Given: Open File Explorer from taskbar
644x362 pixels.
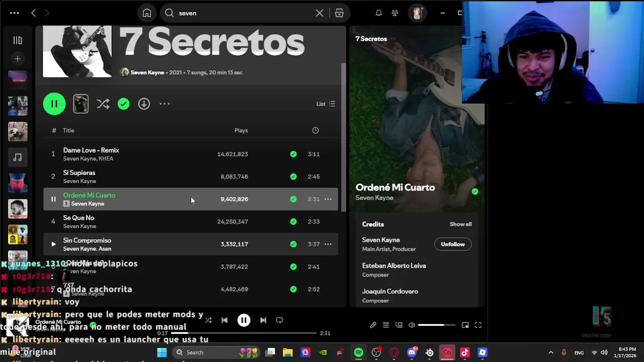Looking at the screenshot, I should click(x=288, y=352).
